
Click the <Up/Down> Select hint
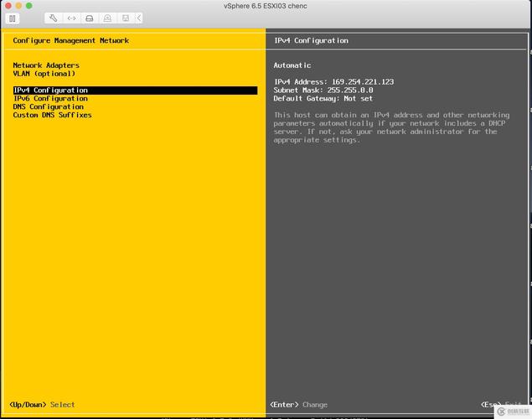point(43,405)
